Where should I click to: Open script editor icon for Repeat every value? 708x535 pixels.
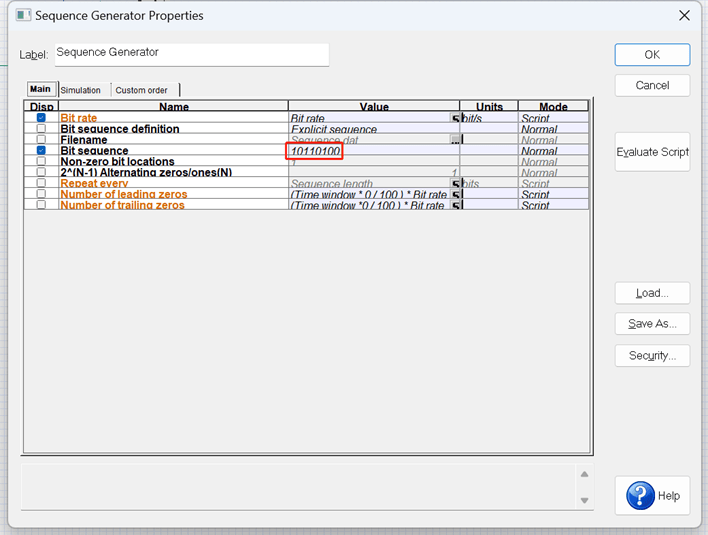pos(455,183)
